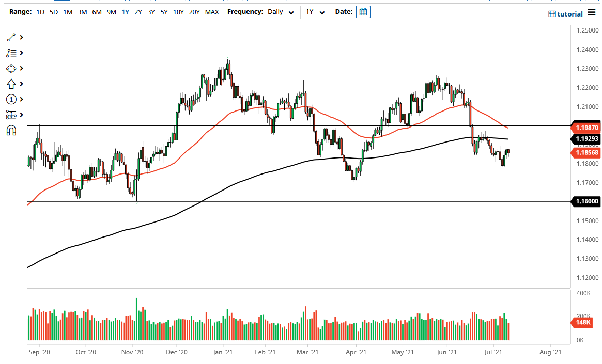Image resolution: width=602 pixels, height=364 pixels.
Task: Open the hamburger menu
Action: (x=591, y=13)
